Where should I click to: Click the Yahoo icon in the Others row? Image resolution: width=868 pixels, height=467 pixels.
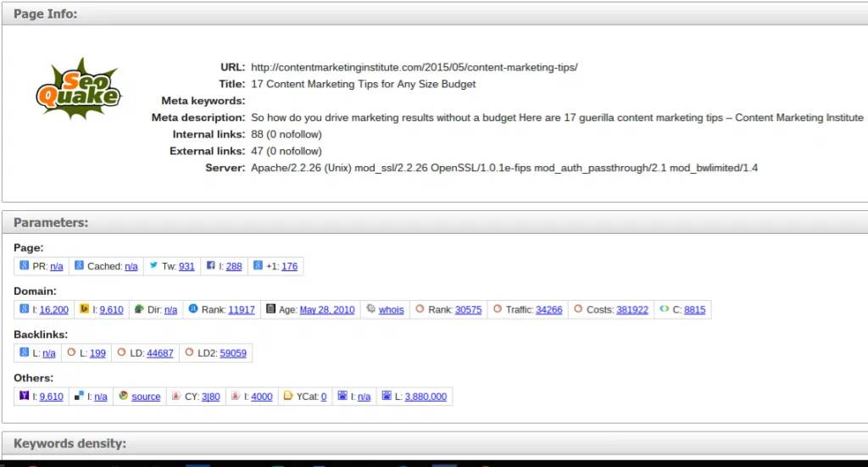tap(25, 396)
